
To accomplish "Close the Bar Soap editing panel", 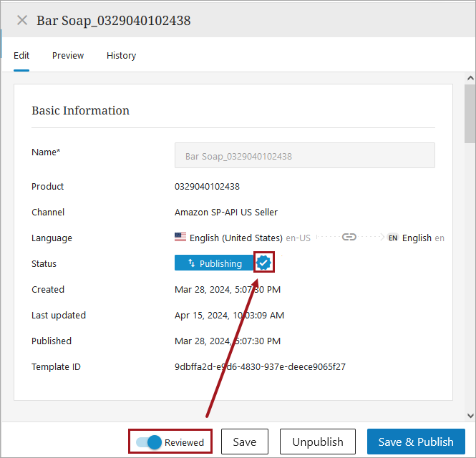I will (x=22, y=20).
